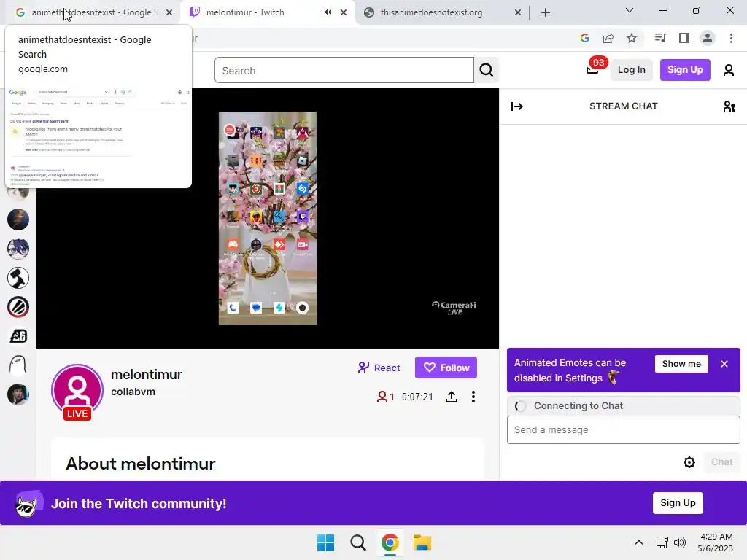Click the Chrome taskbar icon
Screen dimensions: 747x560
point(390,542)
